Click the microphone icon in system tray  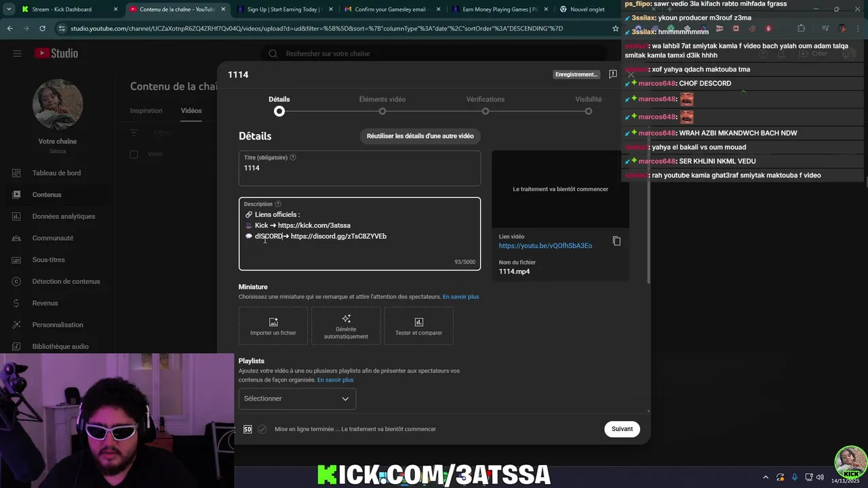pyautogui.click(x=795, y=477)
